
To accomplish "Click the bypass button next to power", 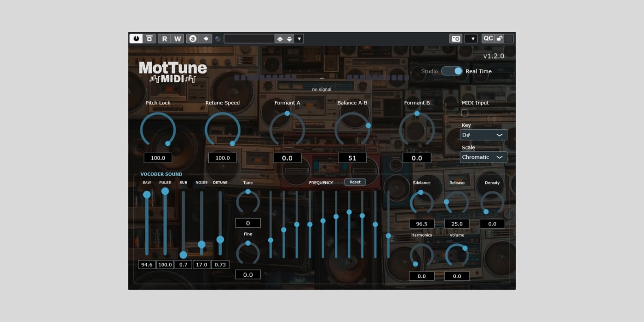I will 149,39.
